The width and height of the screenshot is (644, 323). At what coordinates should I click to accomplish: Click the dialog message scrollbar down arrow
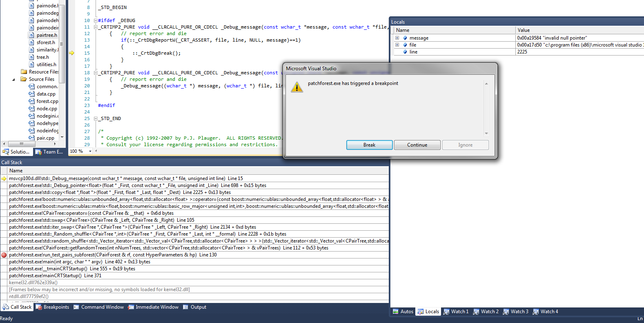[486, 134]
